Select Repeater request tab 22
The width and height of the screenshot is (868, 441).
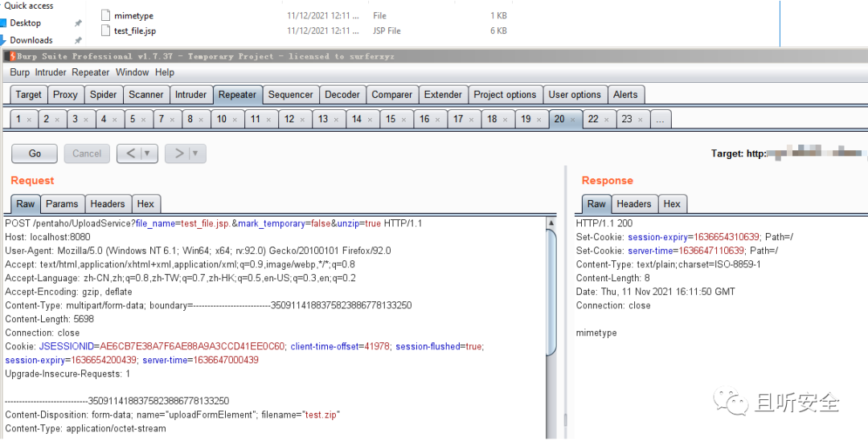600,119
